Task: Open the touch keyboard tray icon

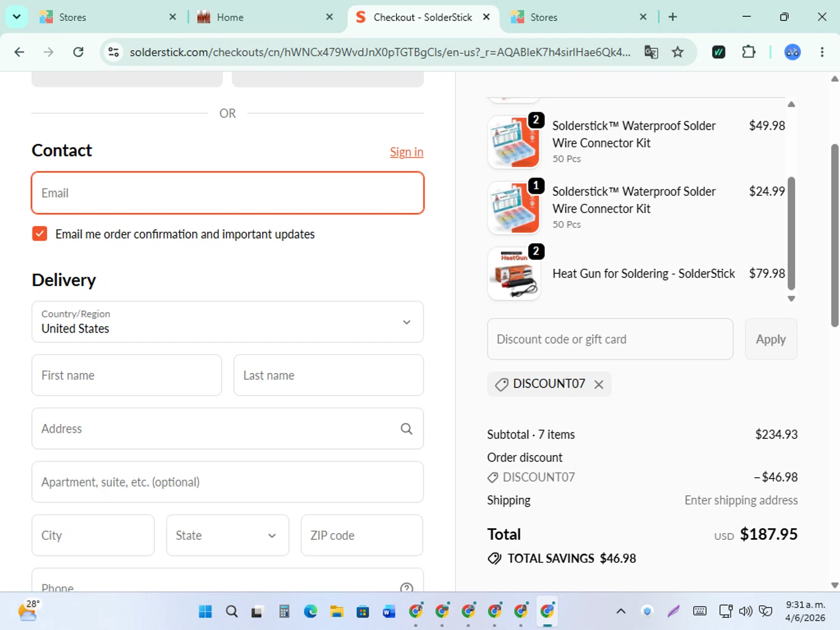Action: tap(699, 611)
